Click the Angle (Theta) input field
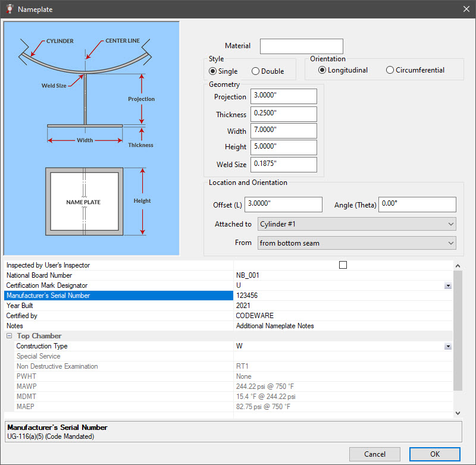 point(417,205)
